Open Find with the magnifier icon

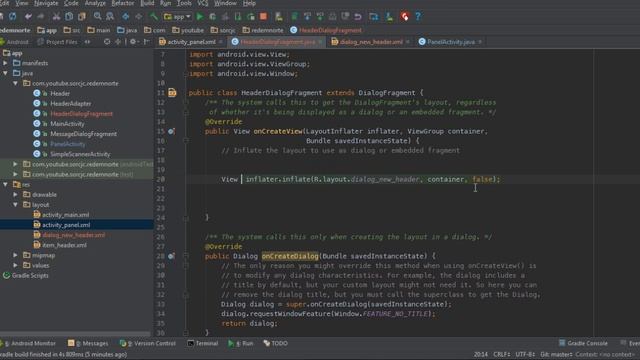click(x=97, y=17)
